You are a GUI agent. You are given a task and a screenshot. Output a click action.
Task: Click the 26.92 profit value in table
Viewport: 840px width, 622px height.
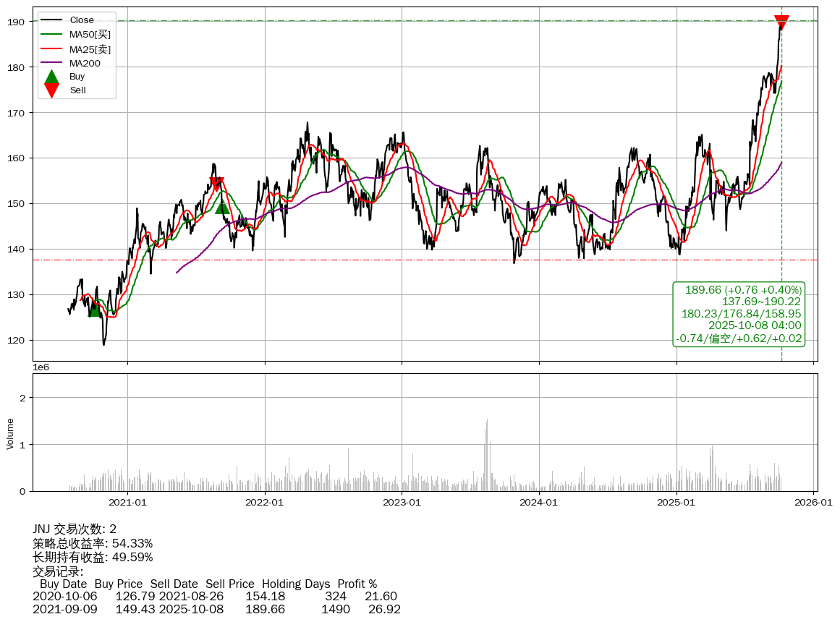point(384,609)
